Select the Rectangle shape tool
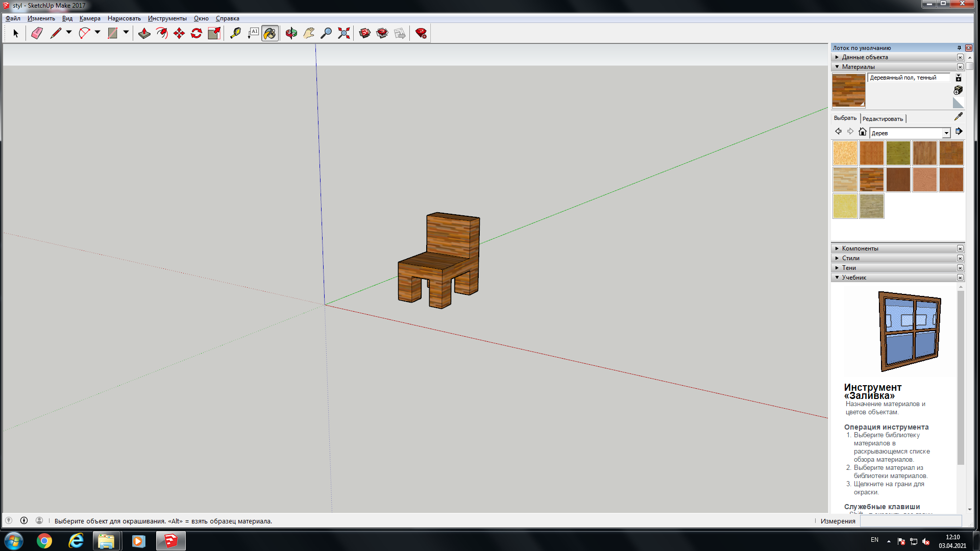Viewport: 980px width, 551px height. [113, 33]
